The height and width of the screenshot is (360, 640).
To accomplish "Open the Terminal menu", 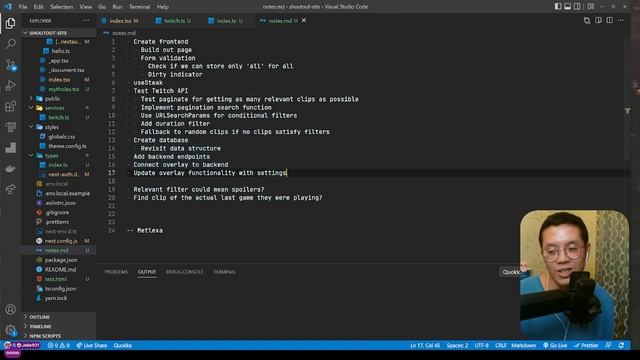I will (x=139, y=7).
